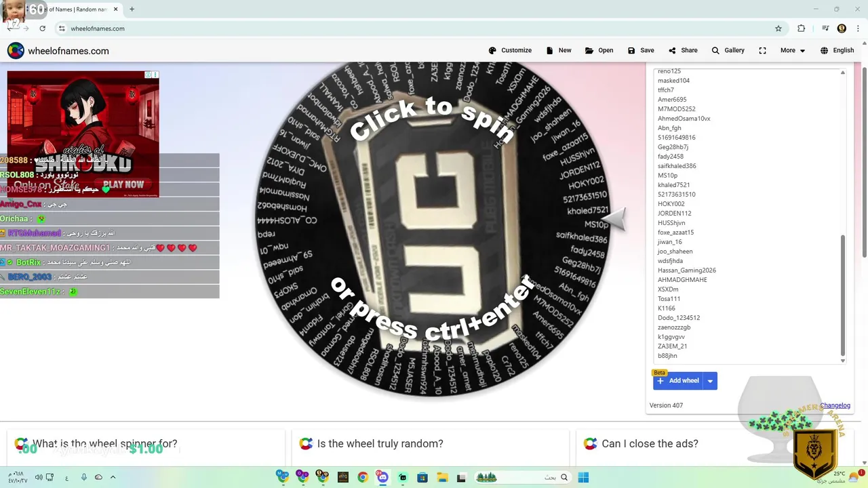This screenshot has width=868, height=488.
Task: Open the browser extensions icon
Action: pyautogui.click(x=802, y=28)
